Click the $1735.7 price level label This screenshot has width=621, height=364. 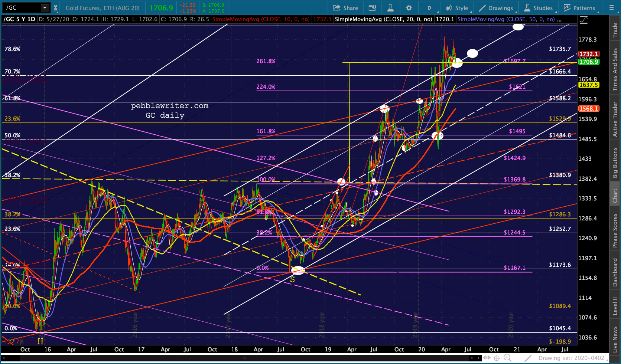pyautogui.click(x=560, y=49)
